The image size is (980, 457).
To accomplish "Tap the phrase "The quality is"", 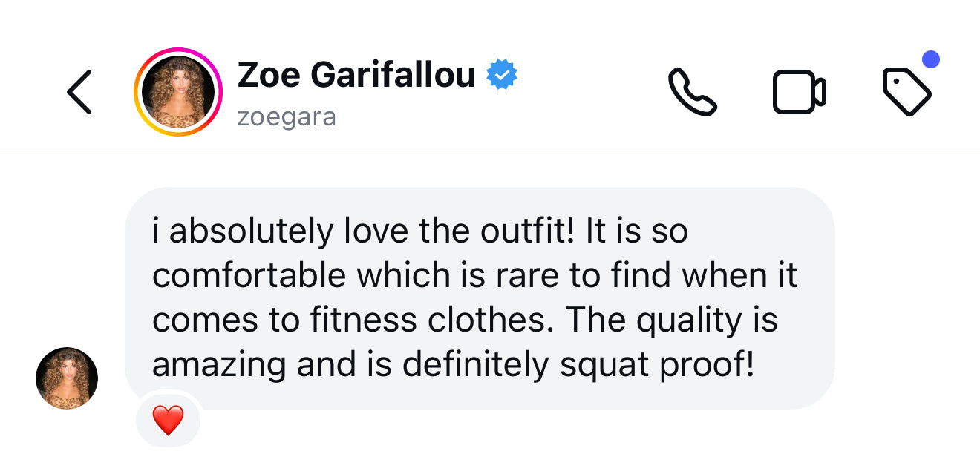I will pos(673,320).
